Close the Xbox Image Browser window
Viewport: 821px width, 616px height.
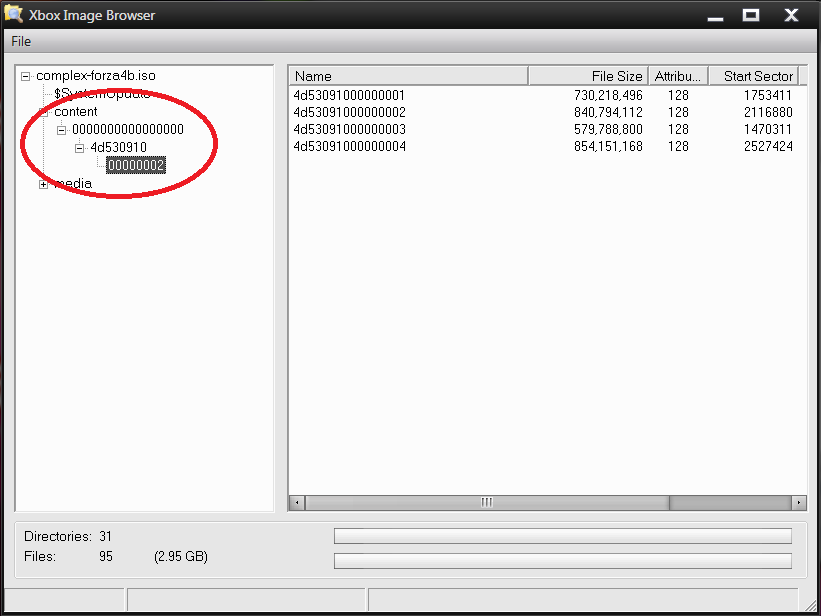791,15
